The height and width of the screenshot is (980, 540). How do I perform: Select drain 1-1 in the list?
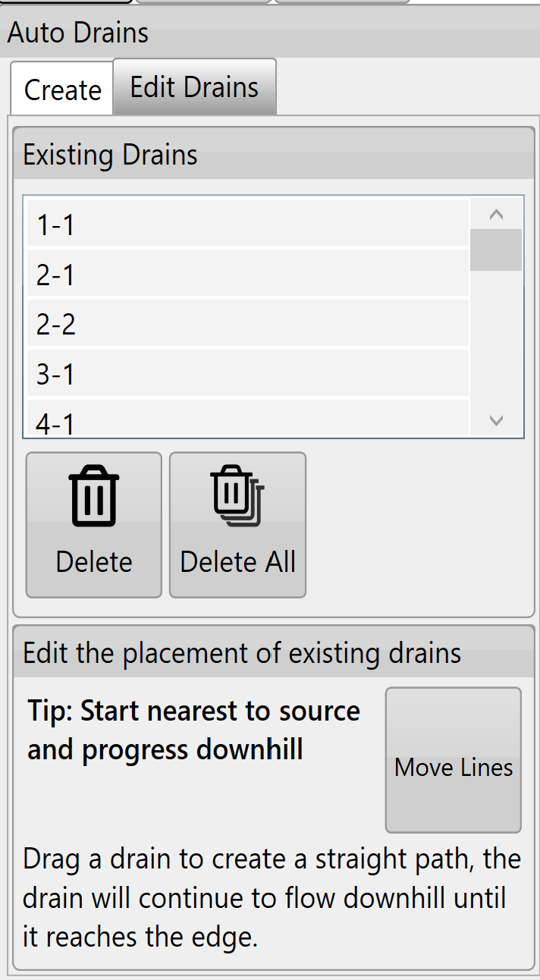tap(247, 225)
